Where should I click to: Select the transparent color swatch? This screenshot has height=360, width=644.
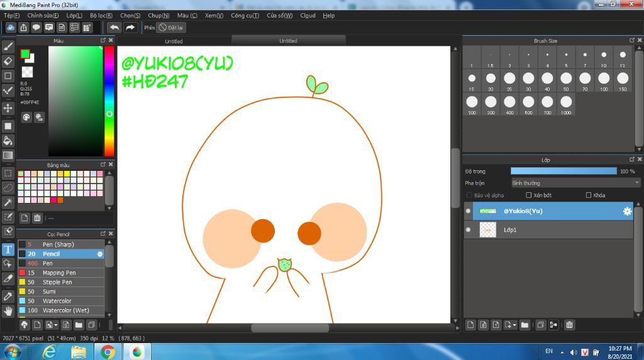click(28, 72)
